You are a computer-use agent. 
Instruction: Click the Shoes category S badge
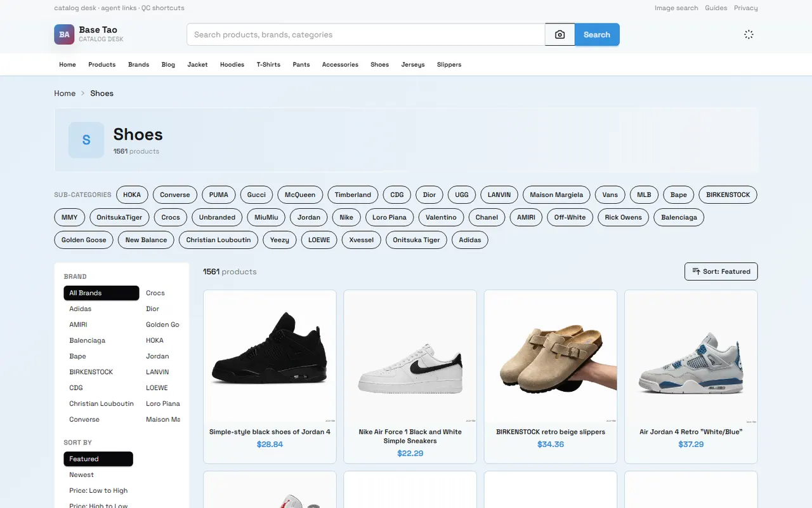[86, 140]
